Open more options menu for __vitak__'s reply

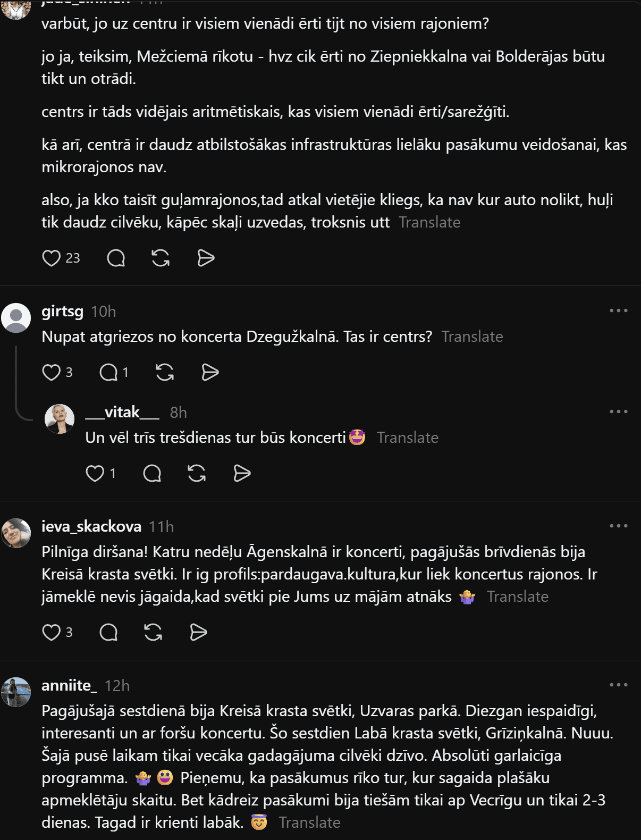click(x=619, y=411)
